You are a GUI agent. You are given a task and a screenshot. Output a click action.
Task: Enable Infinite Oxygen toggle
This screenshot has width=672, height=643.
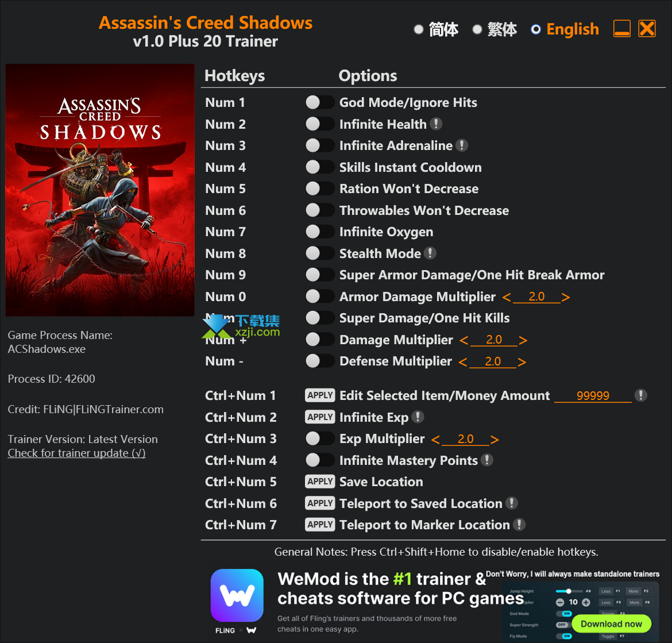coord(320,232)
